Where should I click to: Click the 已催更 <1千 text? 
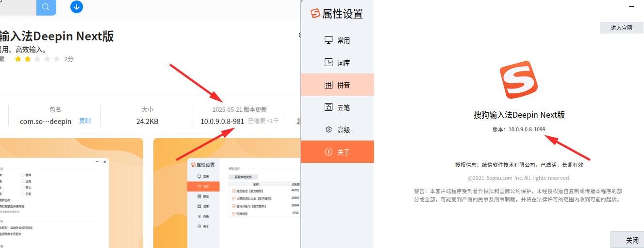pyautogui.click(x=264, y=121)
